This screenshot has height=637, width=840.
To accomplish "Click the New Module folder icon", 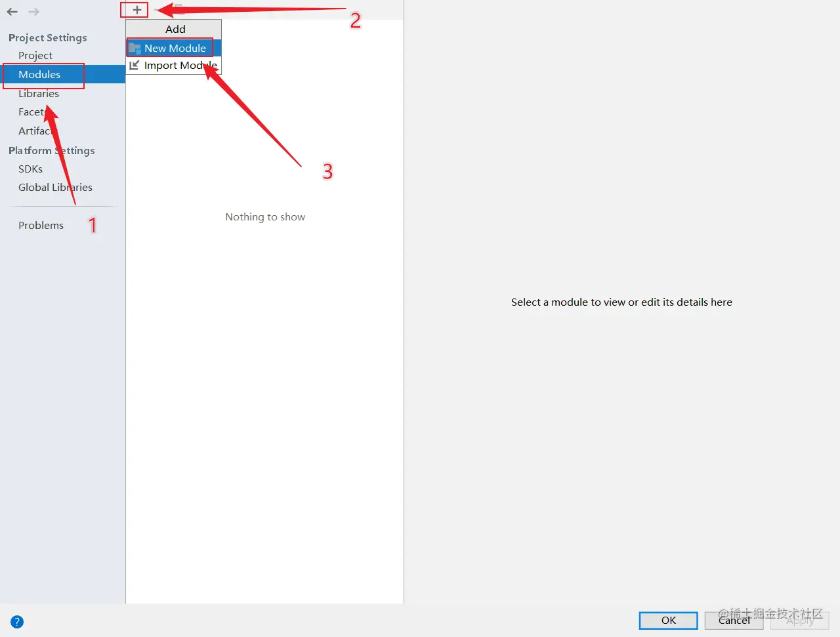I will tap(135, 48).
